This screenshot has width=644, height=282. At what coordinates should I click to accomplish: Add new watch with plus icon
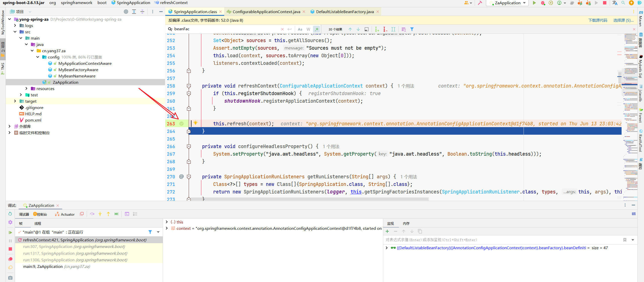(x=387, y=231)
